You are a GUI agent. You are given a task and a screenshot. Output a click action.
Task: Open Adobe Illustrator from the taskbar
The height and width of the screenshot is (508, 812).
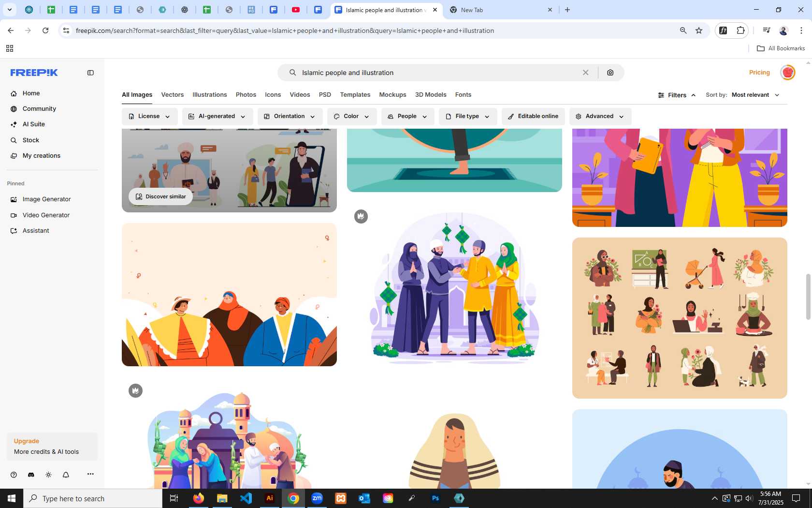[x=270, y=498]
